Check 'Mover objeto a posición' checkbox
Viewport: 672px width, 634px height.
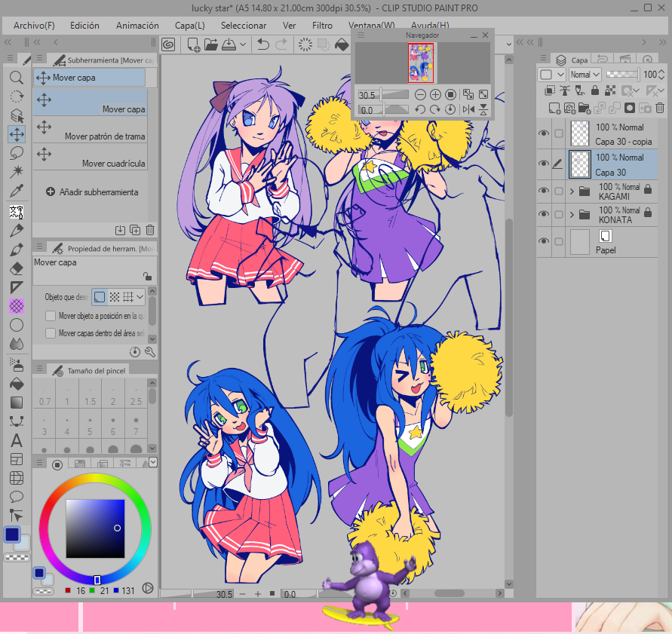pyautogui.click(x=51, y=316)
